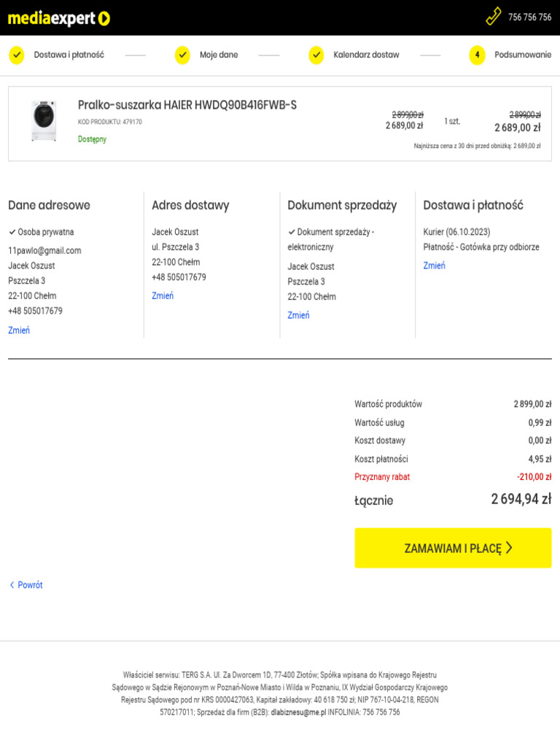Click Zmień under Adres dostawy
The height and width of the screenshot is (747, 560).
[x=163, y=295]
